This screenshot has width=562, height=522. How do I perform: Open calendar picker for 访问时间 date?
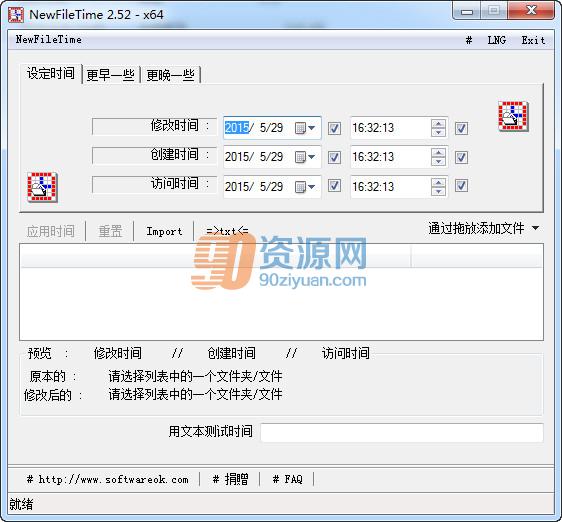click(x=305, y=186)
